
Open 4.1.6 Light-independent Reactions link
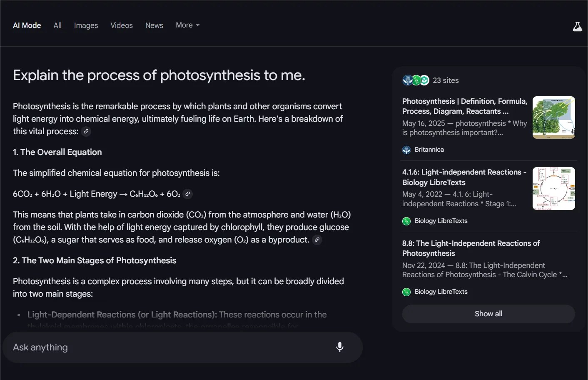pos(464,177)
